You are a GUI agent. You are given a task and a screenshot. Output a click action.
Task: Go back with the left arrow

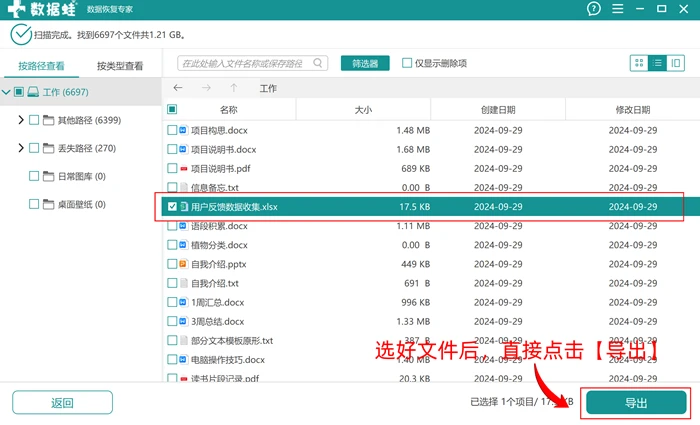(178, 88)
